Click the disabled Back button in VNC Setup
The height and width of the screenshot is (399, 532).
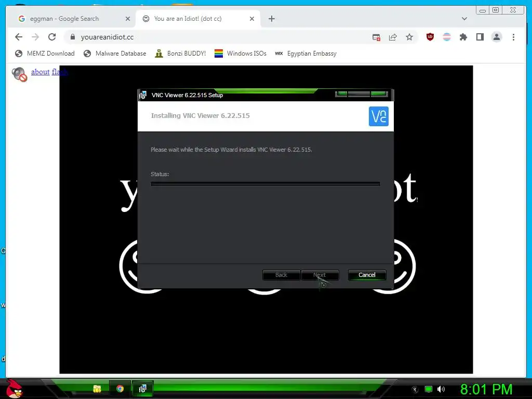(x=281, y=275)
